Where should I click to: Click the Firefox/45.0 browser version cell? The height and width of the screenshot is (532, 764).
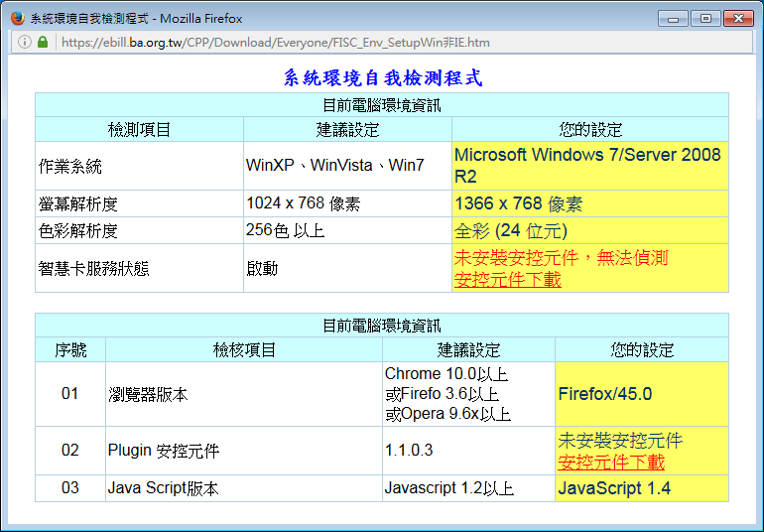click(604, 394)
